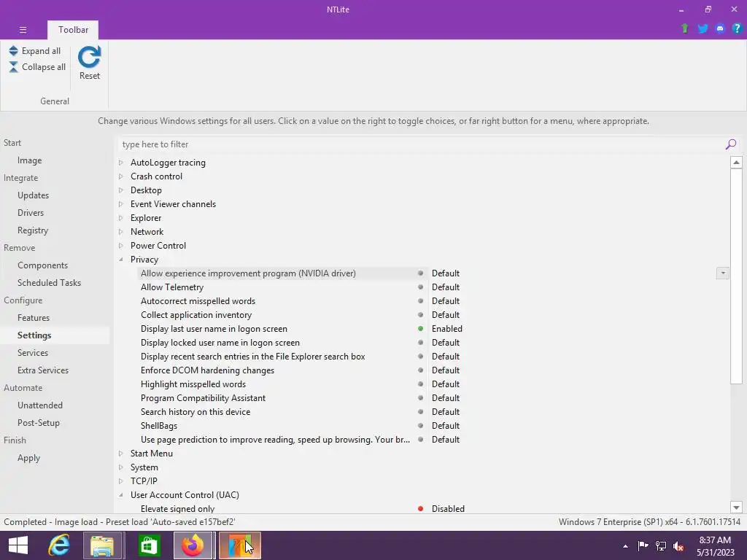Open dropdown for NVIDIA experience improvement row

[x=723, y=273]
